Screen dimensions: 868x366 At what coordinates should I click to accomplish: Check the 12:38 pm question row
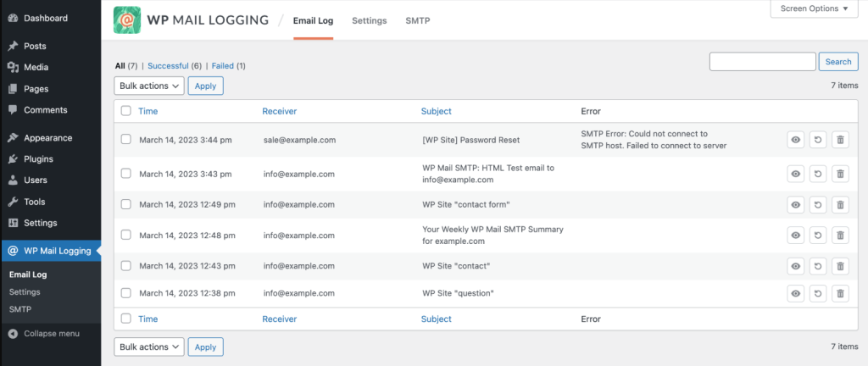click(126, 292)
